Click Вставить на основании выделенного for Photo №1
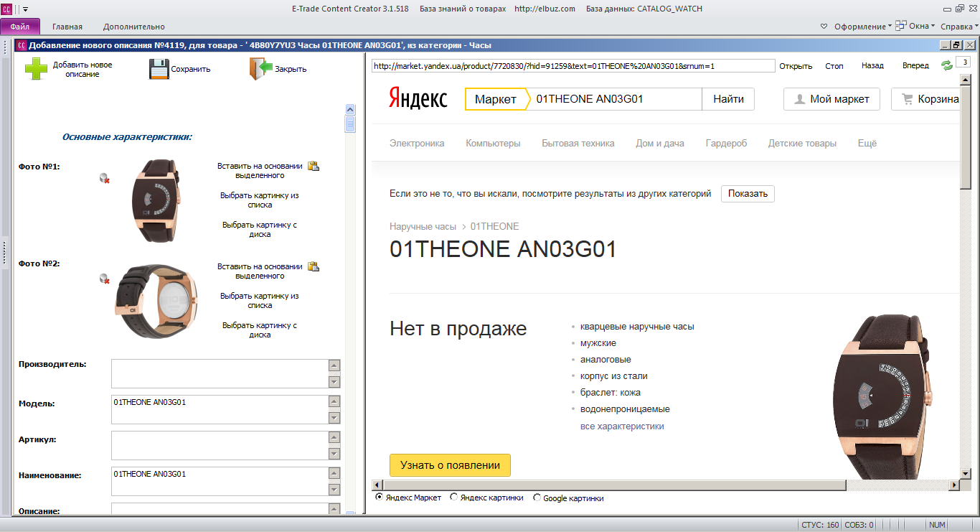 tap(260, 170)
